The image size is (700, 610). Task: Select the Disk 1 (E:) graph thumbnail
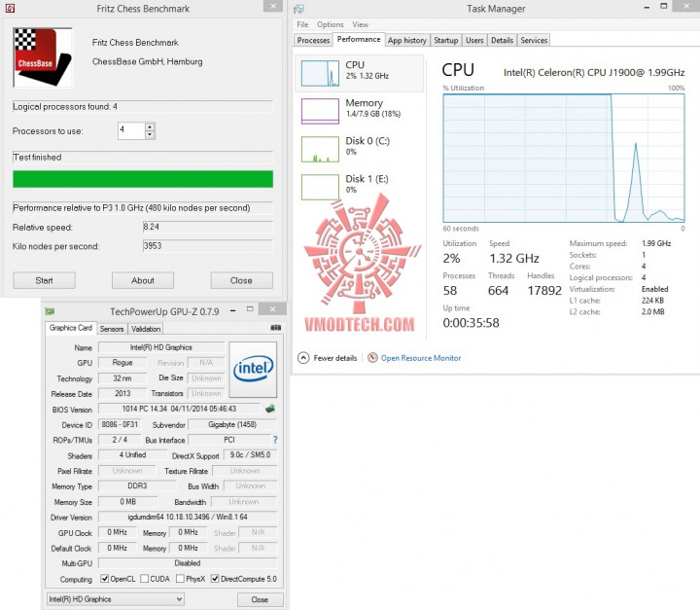(320, 187)
